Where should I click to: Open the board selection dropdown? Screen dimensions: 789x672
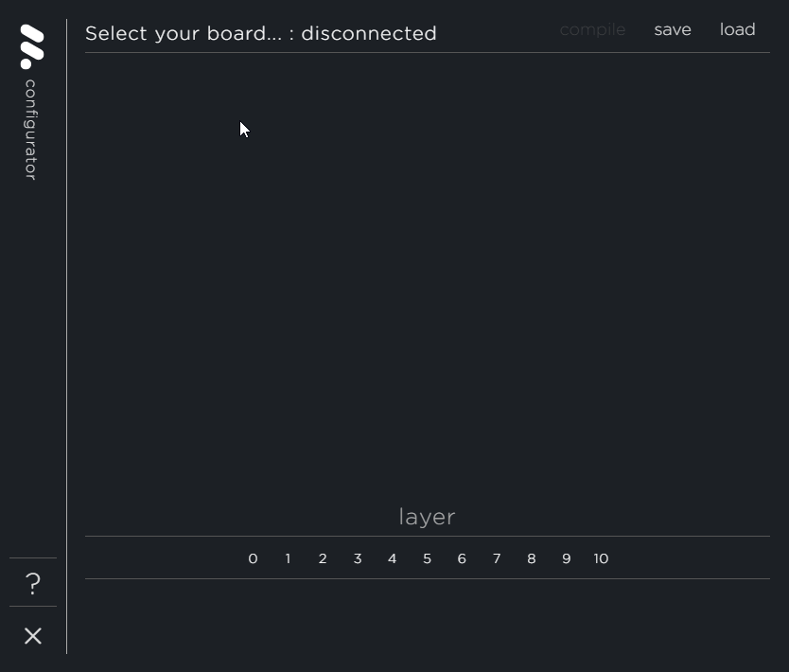point(184,33)
